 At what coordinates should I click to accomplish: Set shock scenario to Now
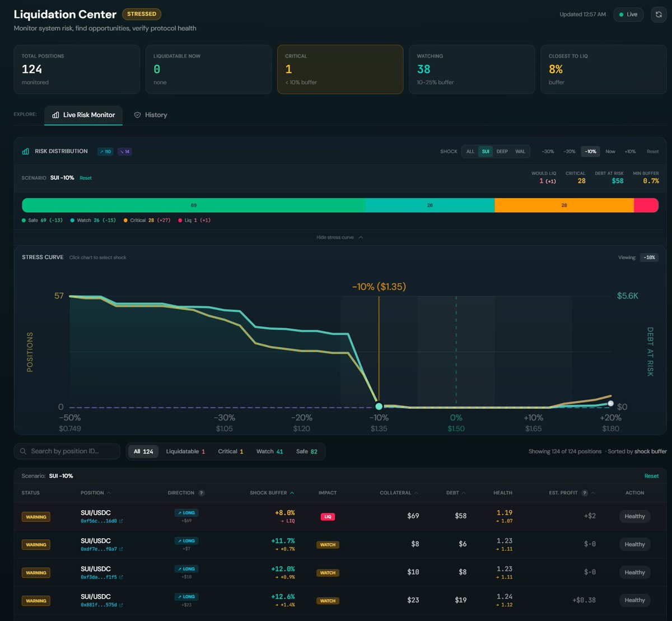point(610,151)
